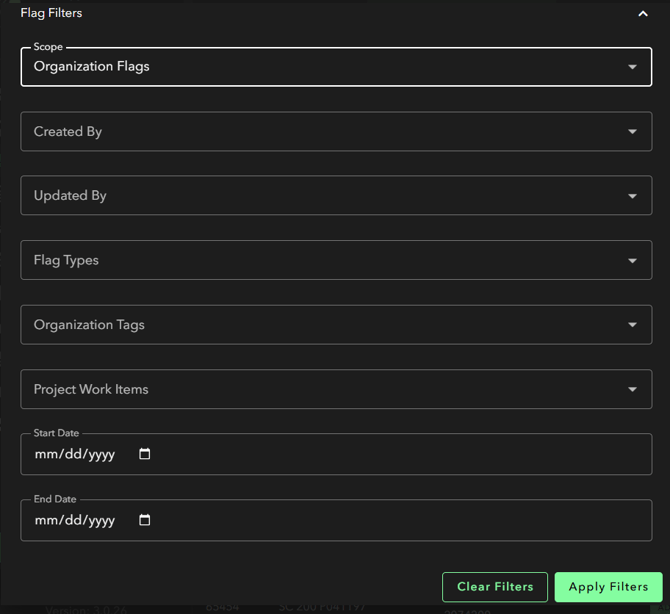Click the Created By dropdown arrow icon
This screenshot has width=670, height=614.
pos(632,132)
